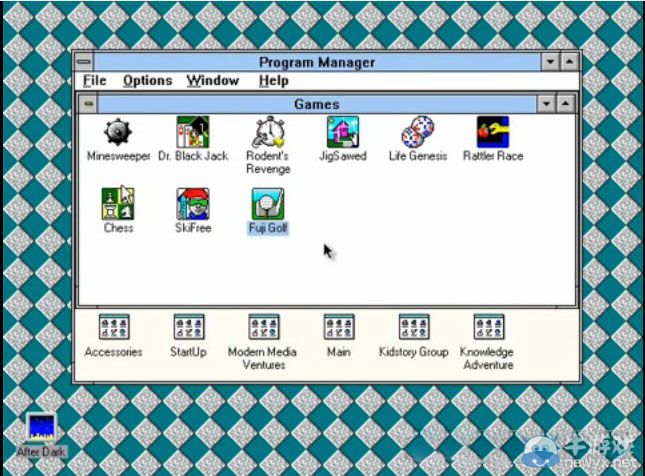Select the Life Genesis icon
This screenshot has width=645, height=476.
pyautogui.click(x=418, y=132)
